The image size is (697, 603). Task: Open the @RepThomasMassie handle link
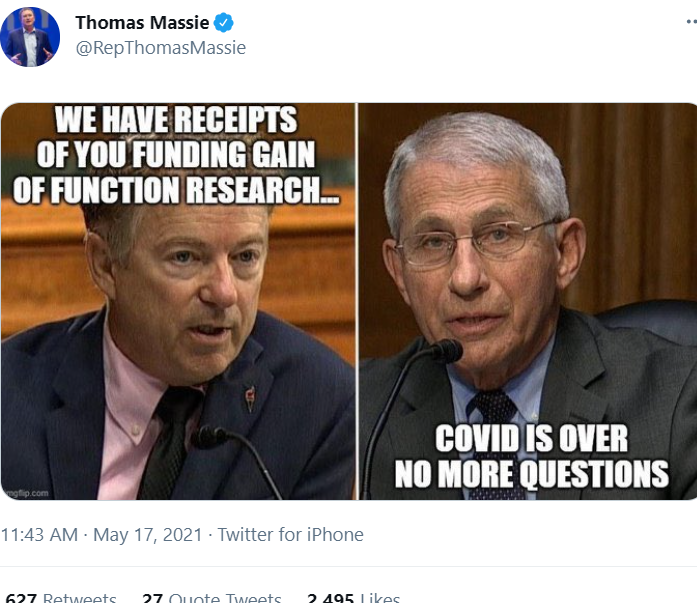click(160, 48)
